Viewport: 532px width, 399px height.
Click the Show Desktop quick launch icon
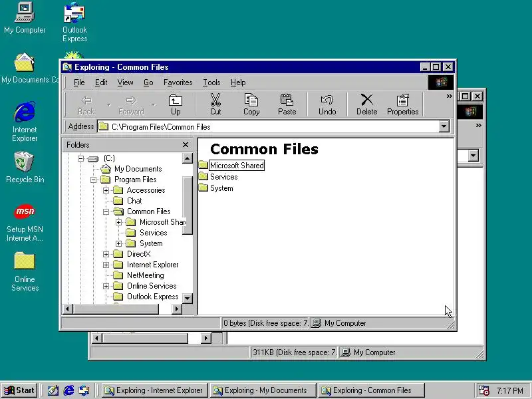(x=53, y=390)
